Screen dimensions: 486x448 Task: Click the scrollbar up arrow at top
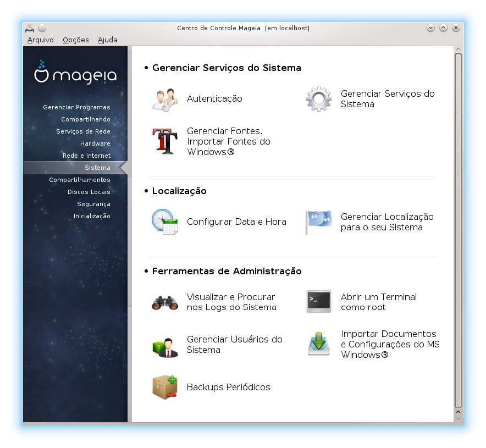point(458,49)
